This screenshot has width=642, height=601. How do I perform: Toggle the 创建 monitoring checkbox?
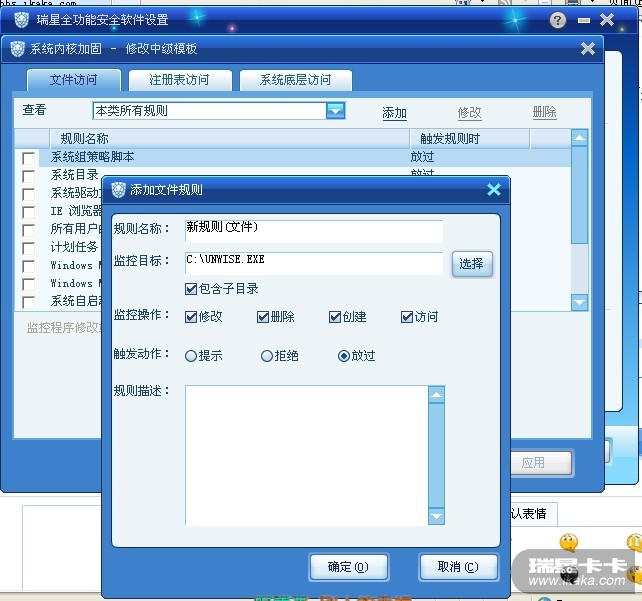335,317
